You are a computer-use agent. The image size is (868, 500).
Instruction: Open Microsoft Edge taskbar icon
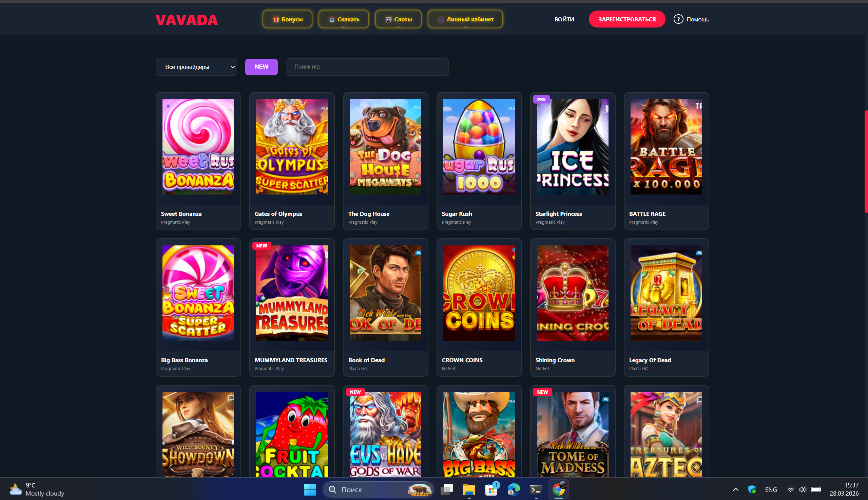[514, 489]
